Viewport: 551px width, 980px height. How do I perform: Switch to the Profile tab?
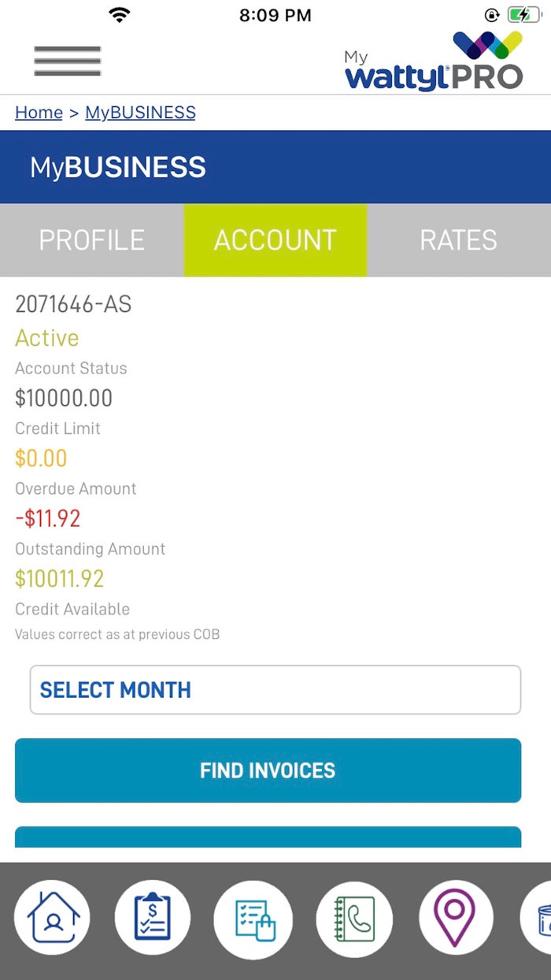coord(92,240)
